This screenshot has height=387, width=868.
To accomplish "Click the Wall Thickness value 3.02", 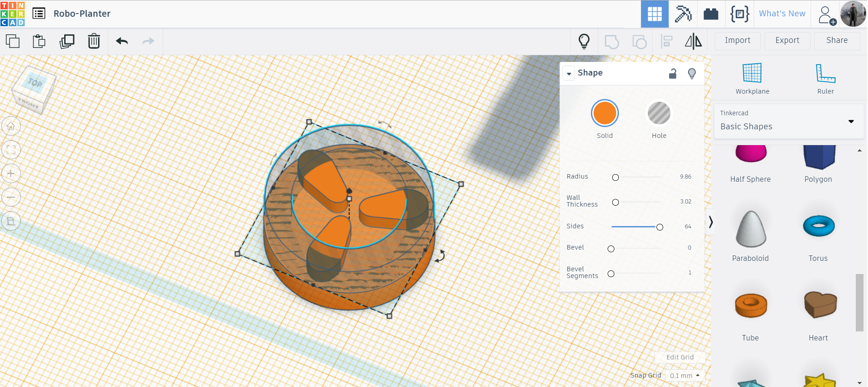I will [685, 202].
